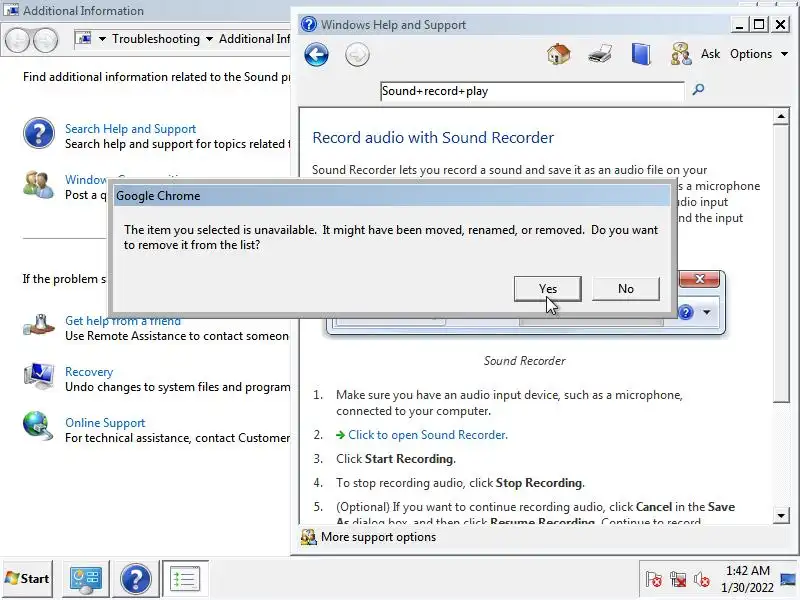800x600 pixels.
Task: Minimize the Windows Help and Support window
Action: (x=739, y=24)
